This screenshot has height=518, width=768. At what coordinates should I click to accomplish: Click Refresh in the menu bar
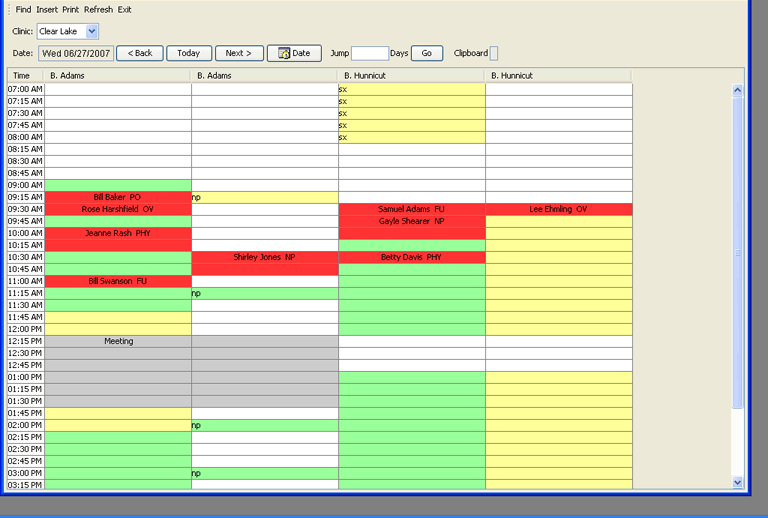(98, 9)
